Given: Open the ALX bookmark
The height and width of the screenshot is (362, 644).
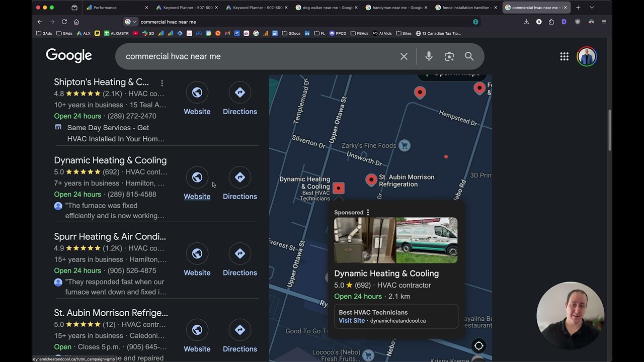Looking at the screenshot, I should pyautogui.click(x=84, y=33).
